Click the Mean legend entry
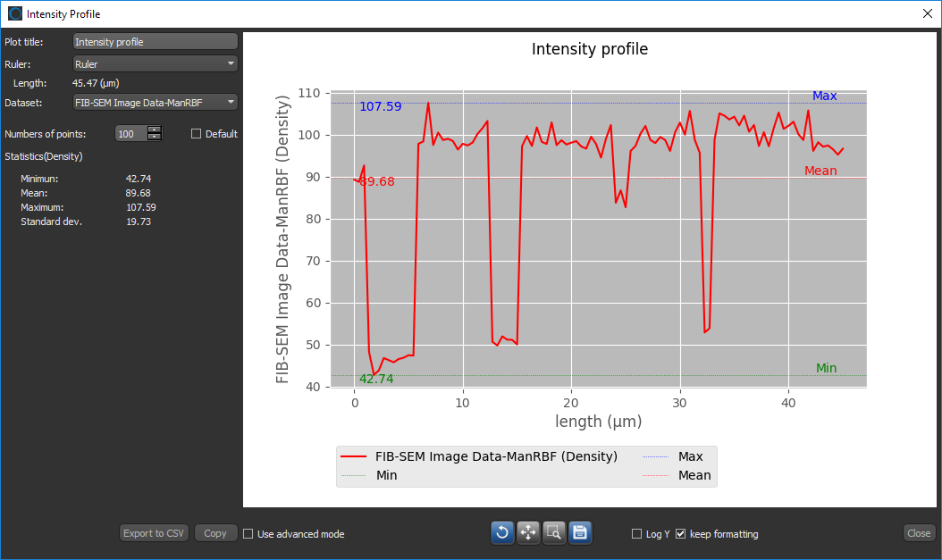This screenshot has height=560, width=942. click(x=694, y=475)
